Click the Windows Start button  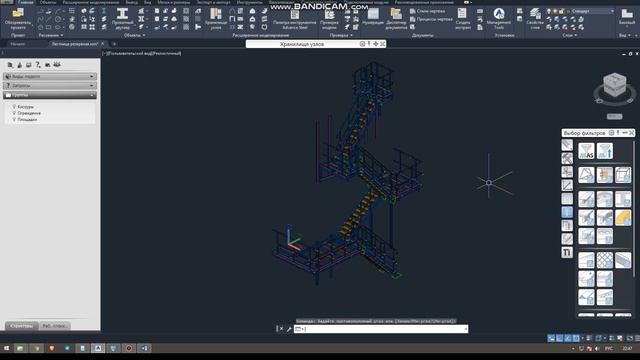6,348
